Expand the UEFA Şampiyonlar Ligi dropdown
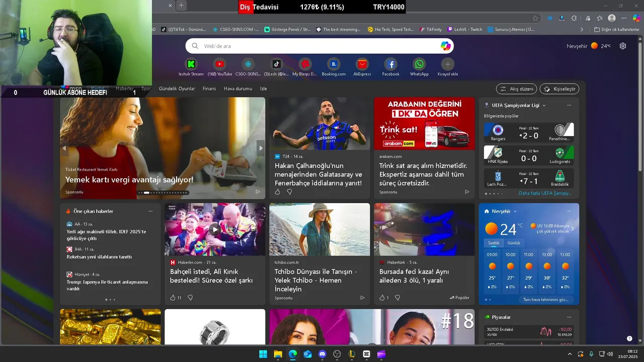Viewport: 644px width, 362px height. pos(544,105)
